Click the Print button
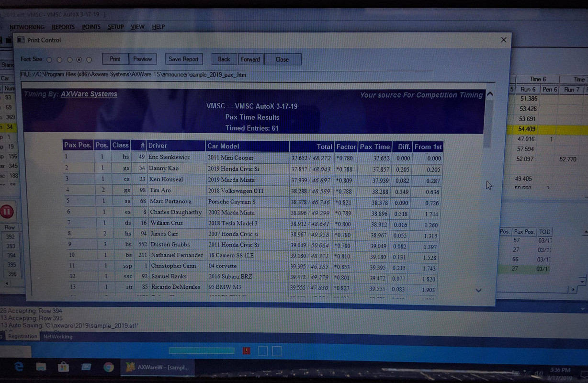 pos(115,59)
